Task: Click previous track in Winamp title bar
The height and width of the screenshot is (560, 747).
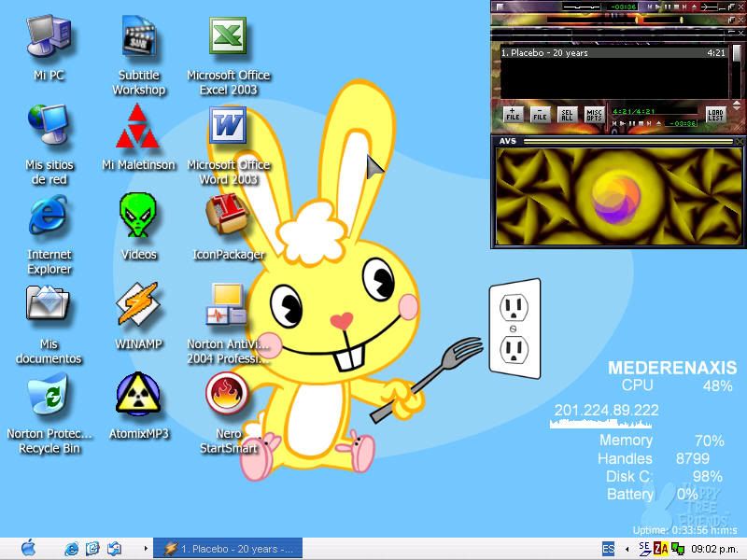Action: (x=649, y=7)
